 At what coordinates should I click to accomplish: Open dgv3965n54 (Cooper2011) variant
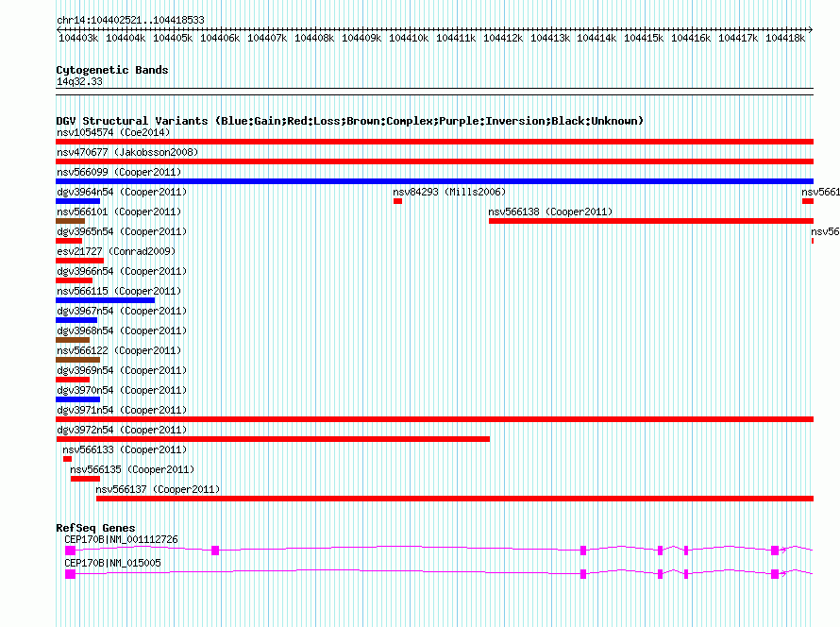[122, 231]
